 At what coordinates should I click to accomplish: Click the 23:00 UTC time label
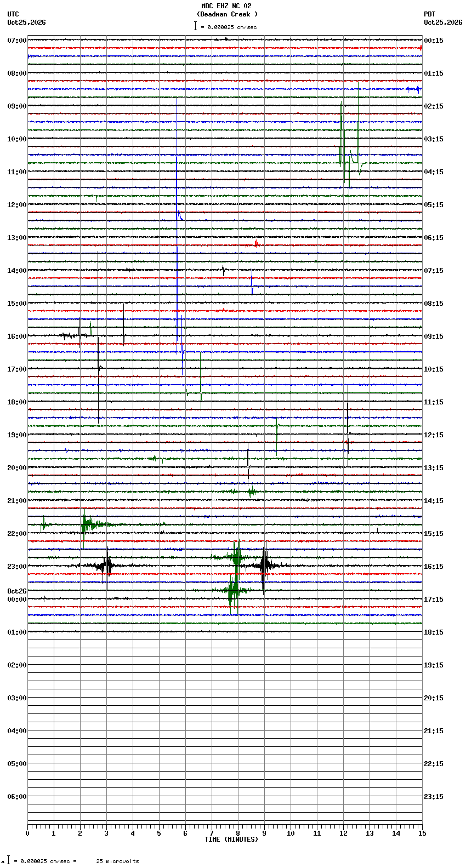[x=17, y=567]
